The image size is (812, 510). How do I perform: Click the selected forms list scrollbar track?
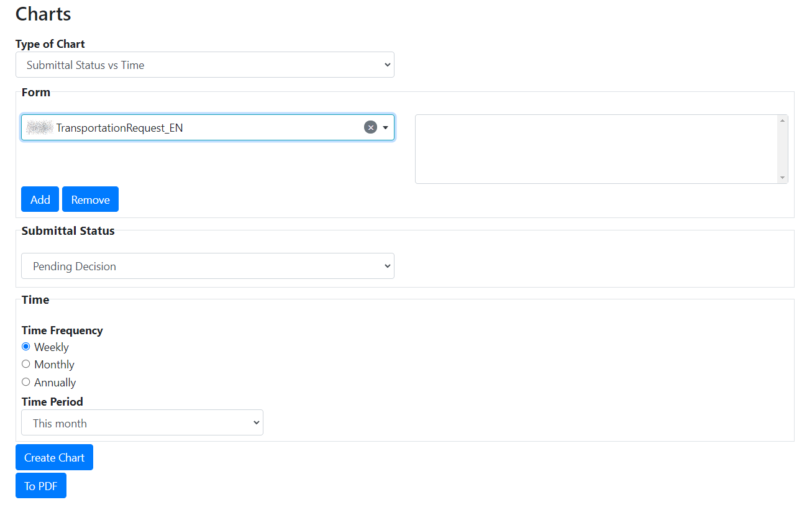(x=783, y=149)
